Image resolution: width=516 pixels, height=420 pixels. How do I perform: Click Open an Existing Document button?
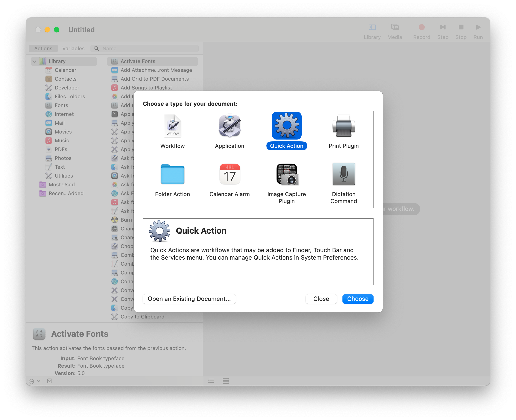[x=189, y=299]
